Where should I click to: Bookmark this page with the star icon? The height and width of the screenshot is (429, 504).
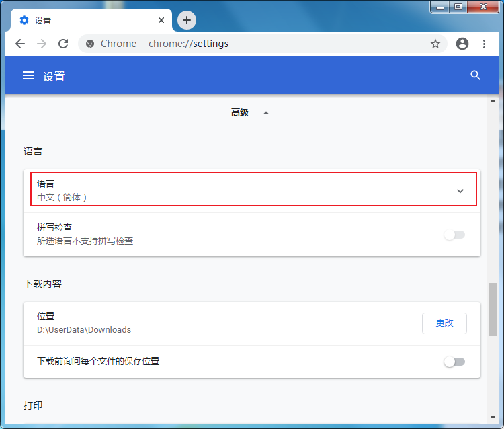tap(435, 44)
